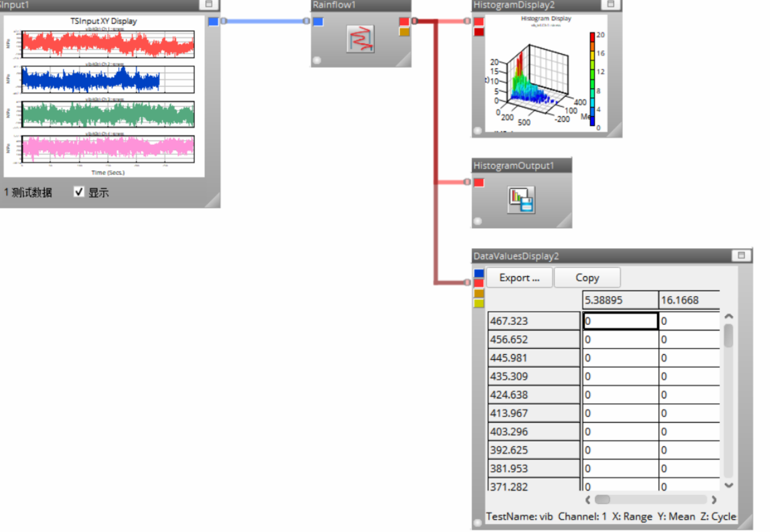Screen dimensions: 770x532
Task: Click the Rainflow1 glyph icon
Action: pos(360,39)
